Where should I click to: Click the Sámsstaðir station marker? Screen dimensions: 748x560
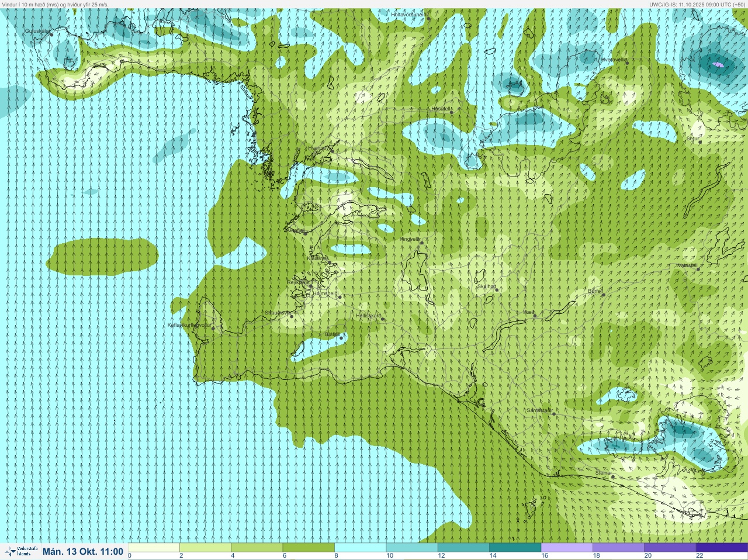(554, 414)
